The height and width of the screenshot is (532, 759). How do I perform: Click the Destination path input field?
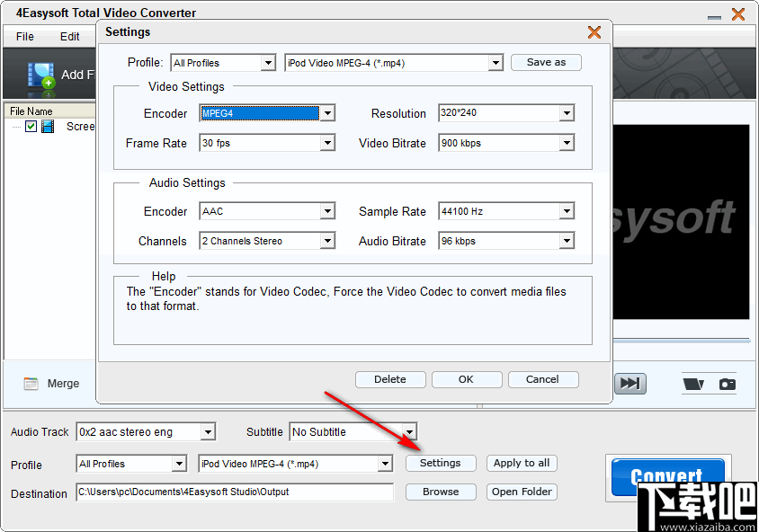tap(234, 492)
